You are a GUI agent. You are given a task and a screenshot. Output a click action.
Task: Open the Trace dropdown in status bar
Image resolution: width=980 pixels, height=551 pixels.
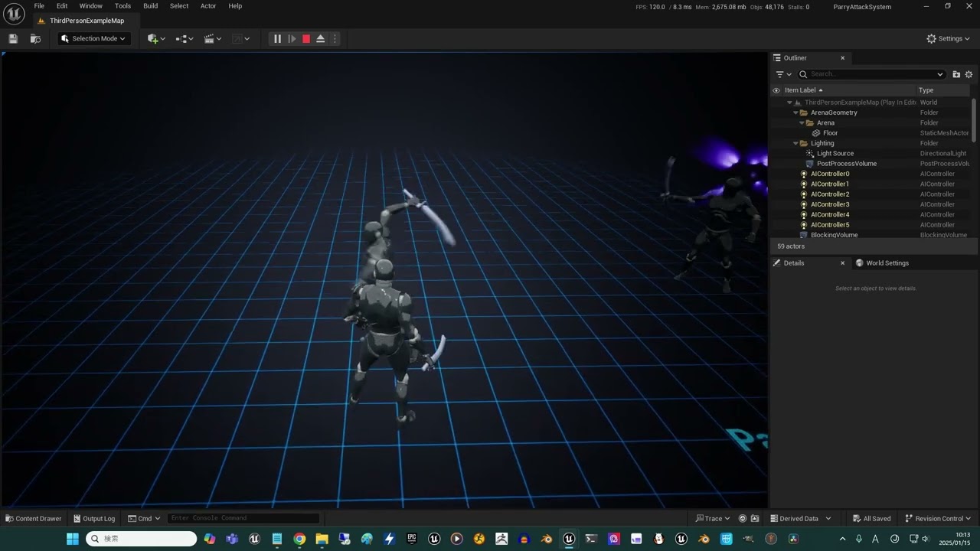click(713, 519)
